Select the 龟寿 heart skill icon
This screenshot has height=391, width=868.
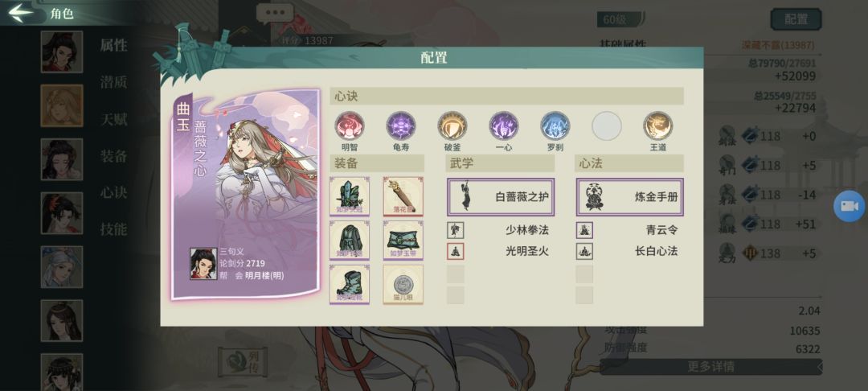click(x=401, y=126)
